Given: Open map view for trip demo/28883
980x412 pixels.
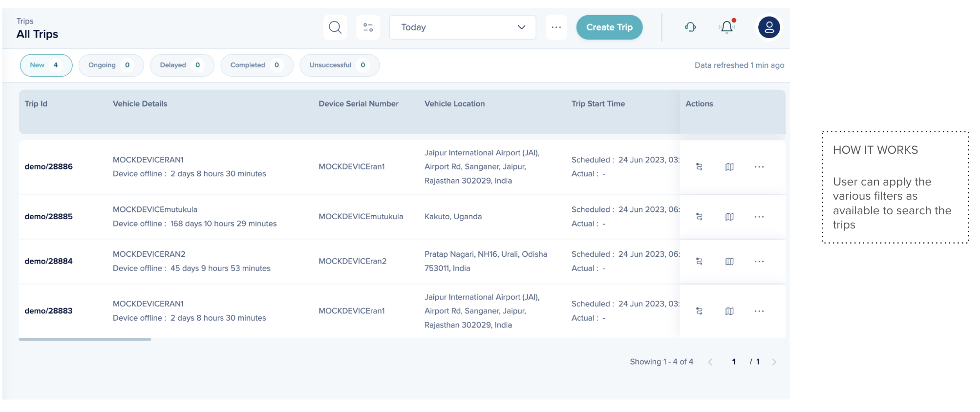Looking at the screenshot, I should [x=729, y=311].
